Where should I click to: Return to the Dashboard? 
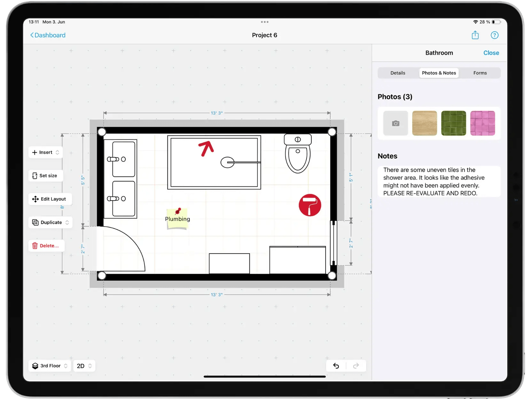[x=48, y=35]
